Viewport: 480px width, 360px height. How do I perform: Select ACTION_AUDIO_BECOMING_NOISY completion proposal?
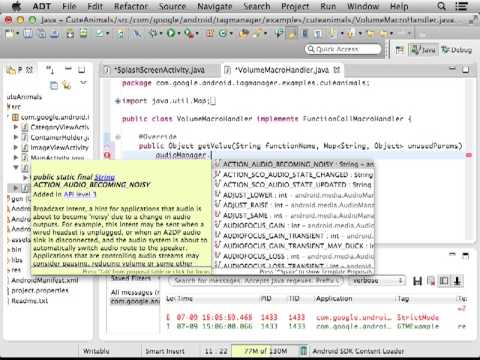point(294,164)
